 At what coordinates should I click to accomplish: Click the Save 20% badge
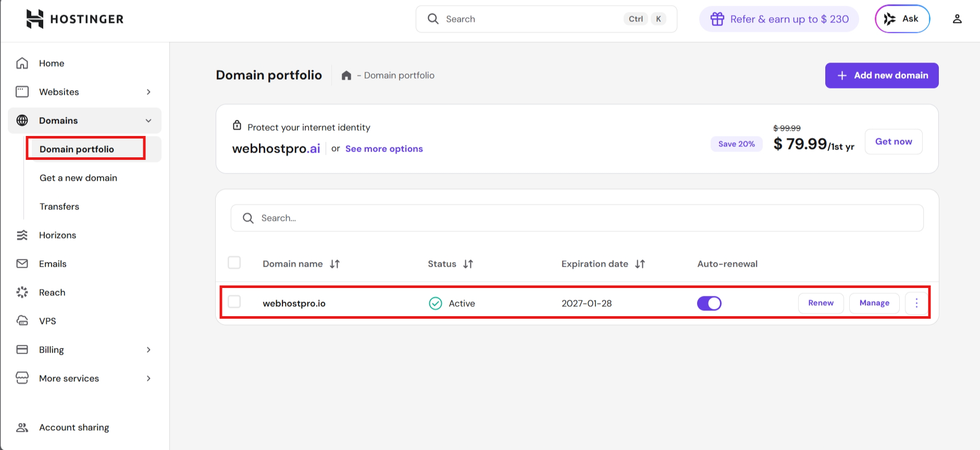[x=736, y=144]
